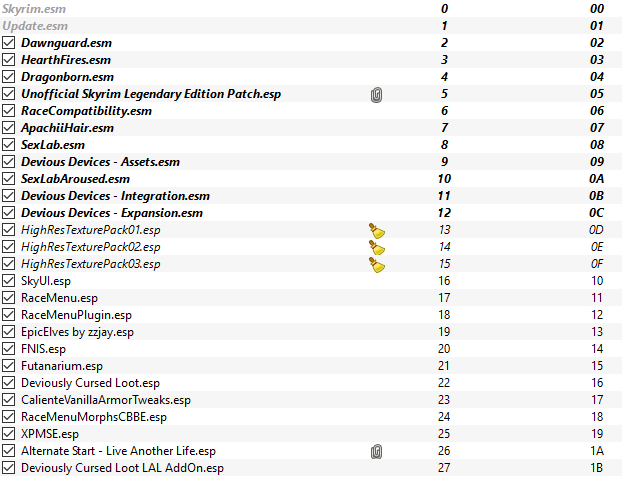Select Unofficial Skyrim Legendary Edition Patch.esp name
This screenshot has width=622, height=479.
click(x=151, y=94)
